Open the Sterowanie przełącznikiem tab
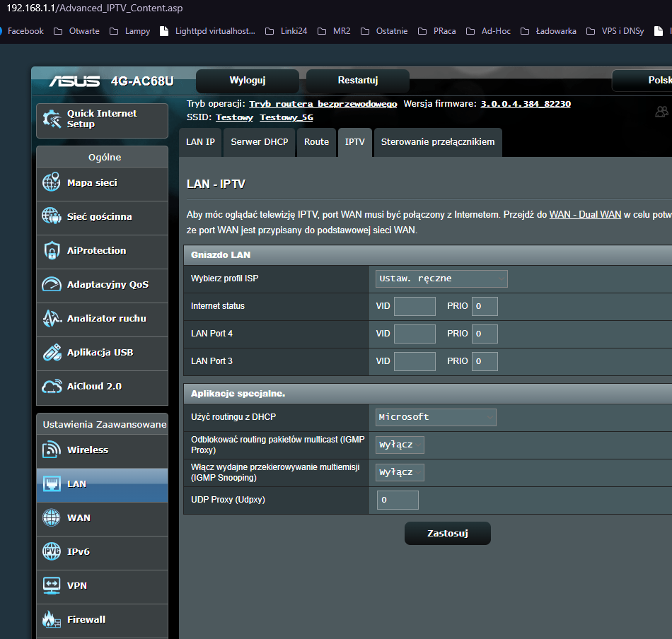The width and height of the screenshot is (672, 639). (437, 142)
